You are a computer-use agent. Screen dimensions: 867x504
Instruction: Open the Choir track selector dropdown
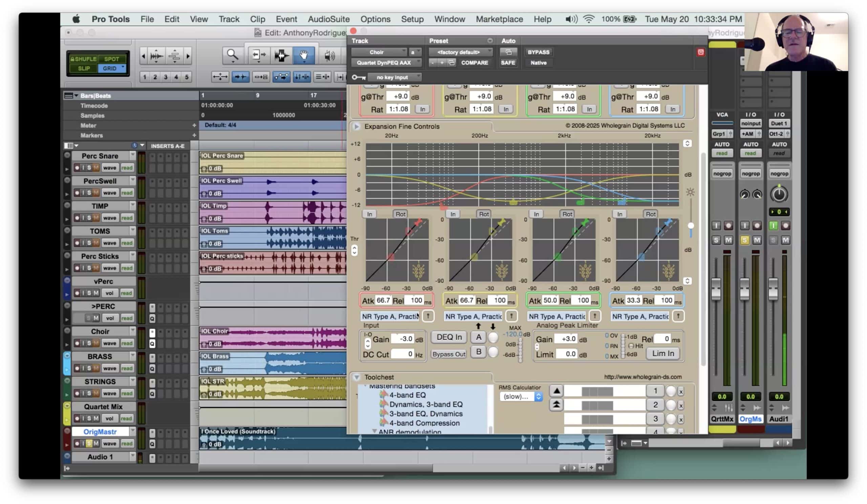[x=379, y=52]
